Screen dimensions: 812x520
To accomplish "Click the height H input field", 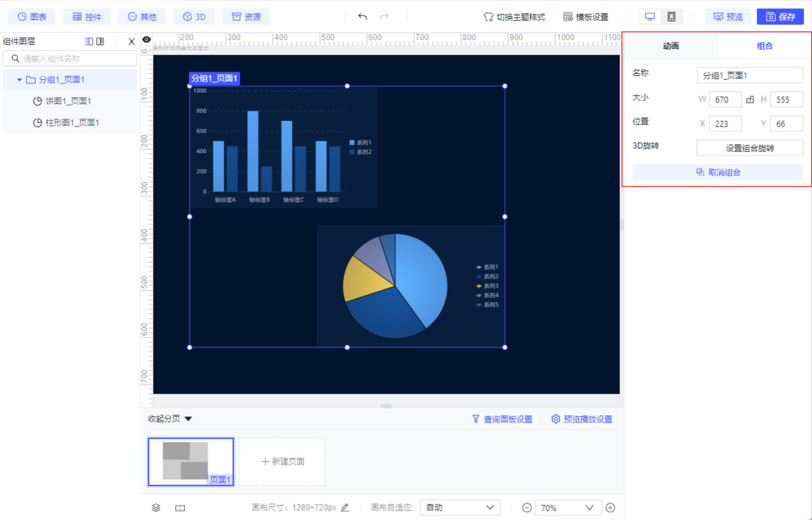I will [786, 100].
